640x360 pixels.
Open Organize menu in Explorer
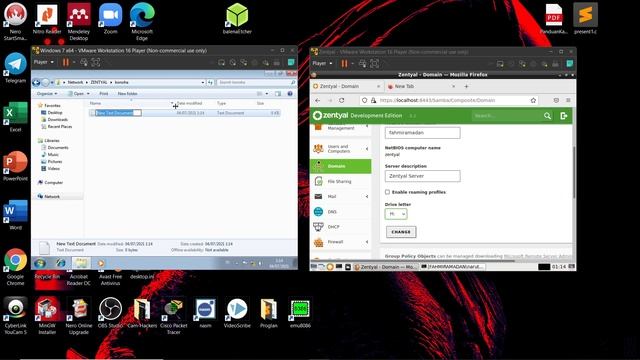[x=47, y=93]
